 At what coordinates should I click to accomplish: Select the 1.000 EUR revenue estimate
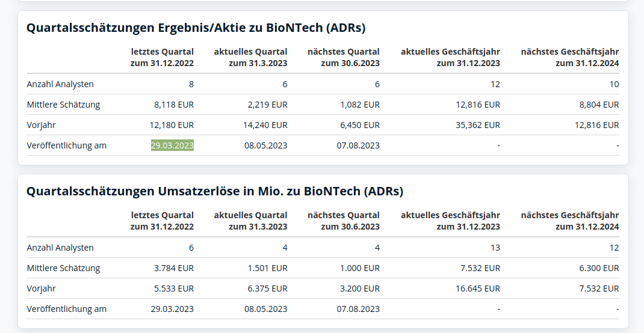click(x=360, y=268)
